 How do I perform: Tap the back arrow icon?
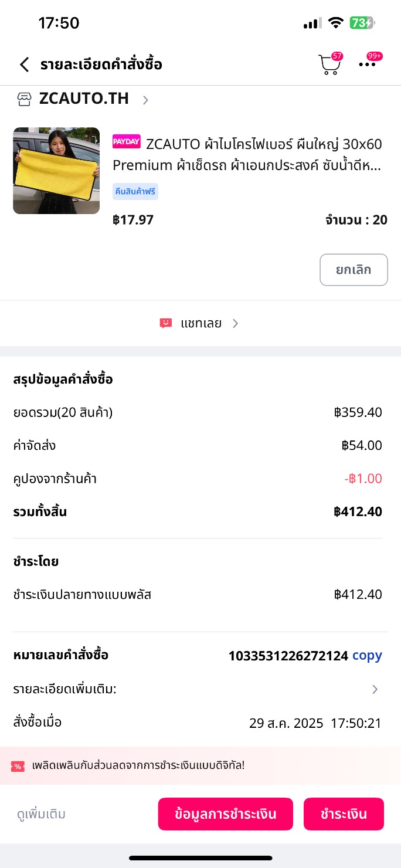click(24, 65)
